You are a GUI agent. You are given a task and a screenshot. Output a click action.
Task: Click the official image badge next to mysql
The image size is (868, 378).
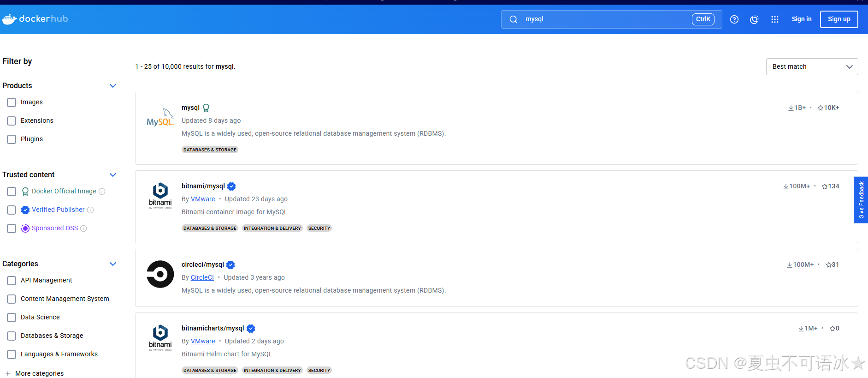point(206,108)
